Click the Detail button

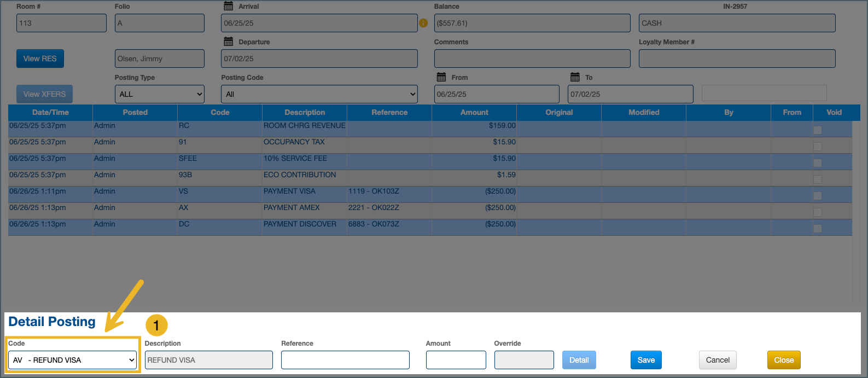[579, 360]
